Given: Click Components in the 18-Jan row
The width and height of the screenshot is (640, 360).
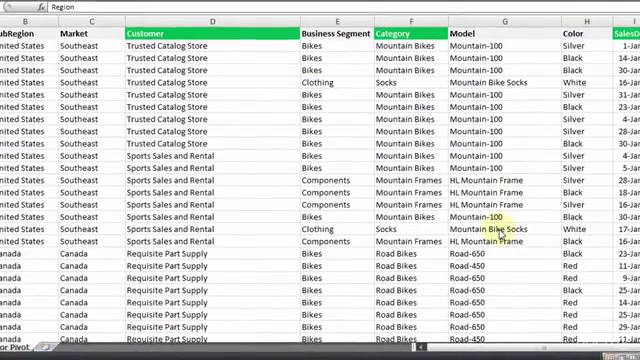Looking at the screenshot, I should pyautogui.click(x=326, y=193).
